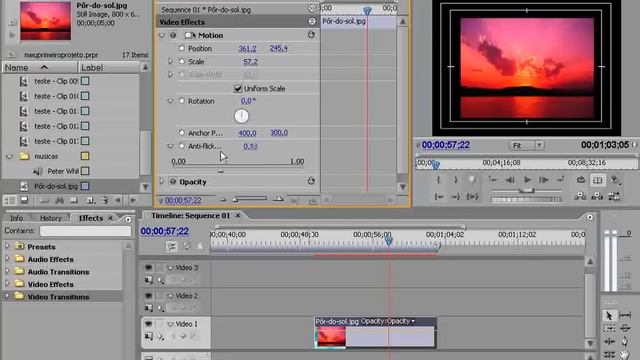Uncheck the Uniform Scale checkbox
Screen dimensions: 640x360
coord(238,89)
